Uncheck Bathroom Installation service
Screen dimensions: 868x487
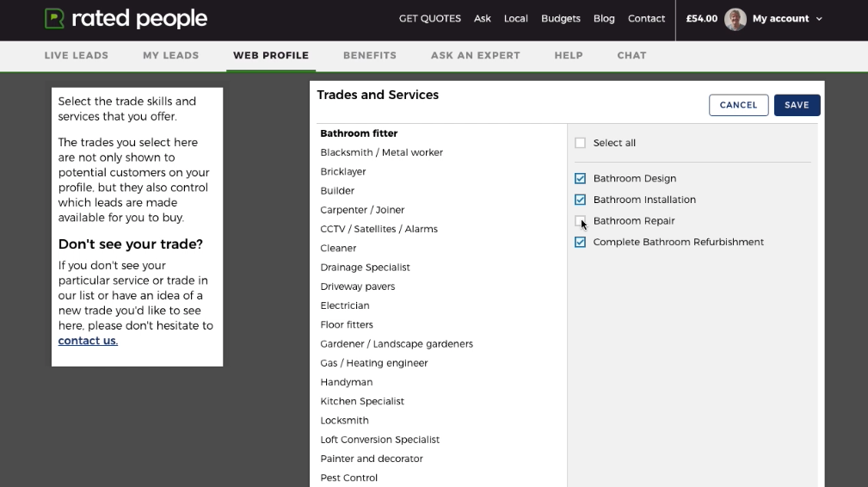pyautogui.click(x=580, y=200)
